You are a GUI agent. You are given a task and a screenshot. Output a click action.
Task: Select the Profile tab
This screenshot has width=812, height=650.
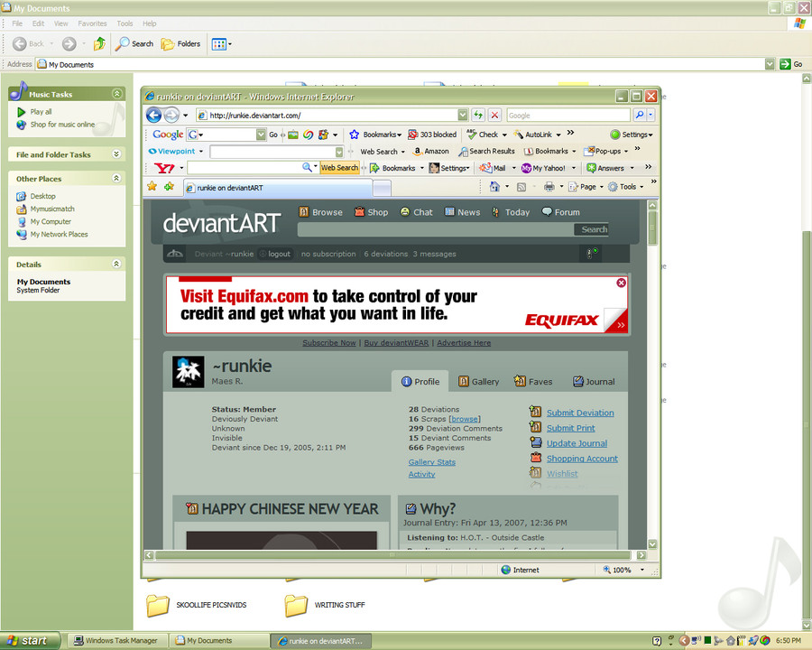pos(420,382)
